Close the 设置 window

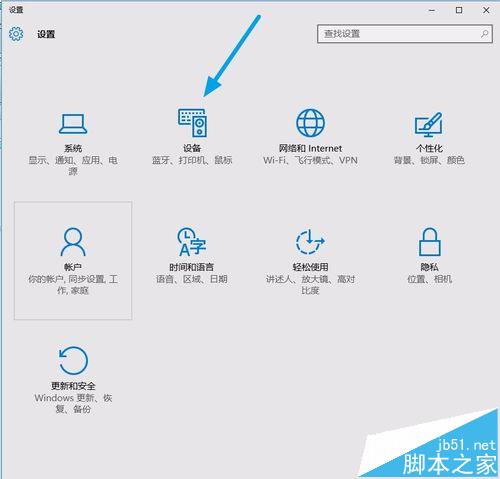486,10
